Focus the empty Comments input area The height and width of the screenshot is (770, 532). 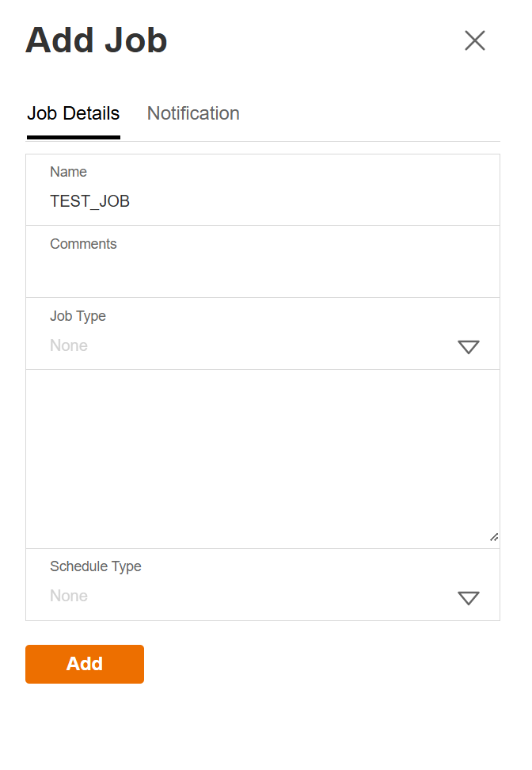[x=261, y=273]
